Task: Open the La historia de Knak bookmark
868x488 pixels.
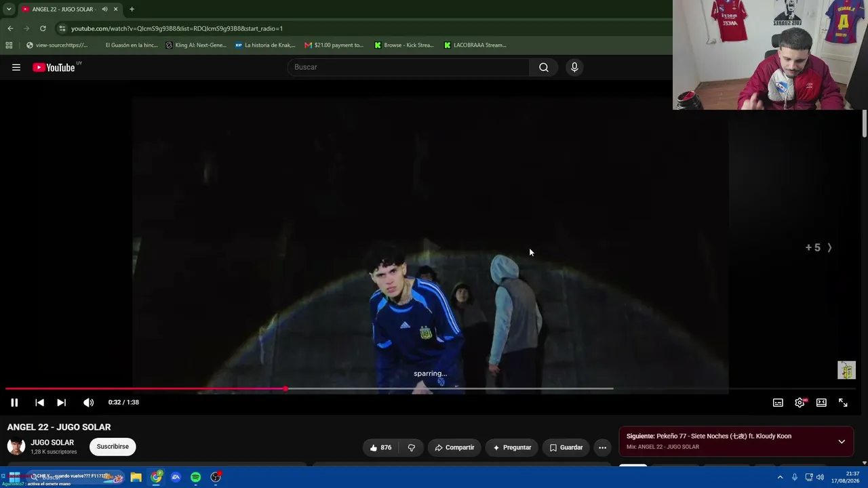Action: coord(265,45)
